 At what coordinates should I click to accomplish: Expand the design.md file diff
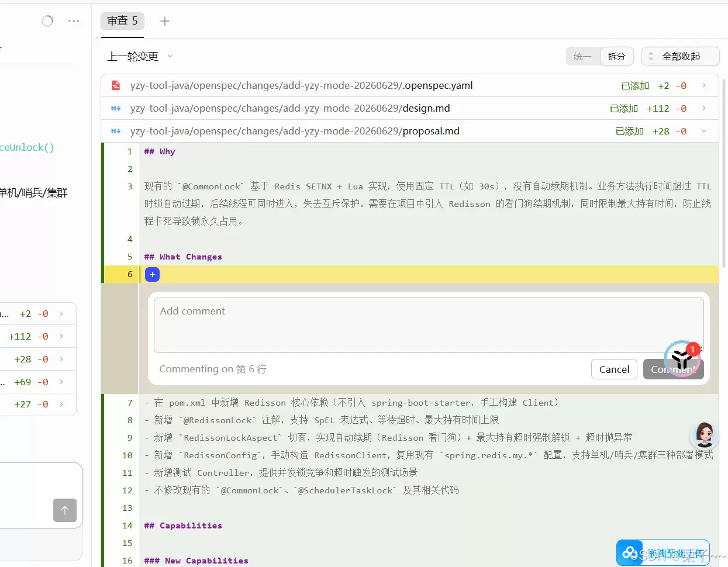point(704,108)
